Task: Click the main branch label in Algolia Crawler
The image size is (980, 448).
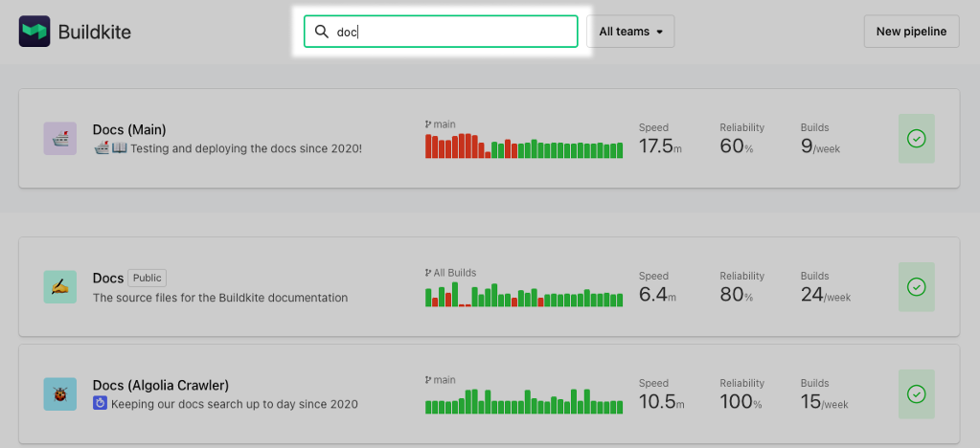Action: (x=444, y=379)
